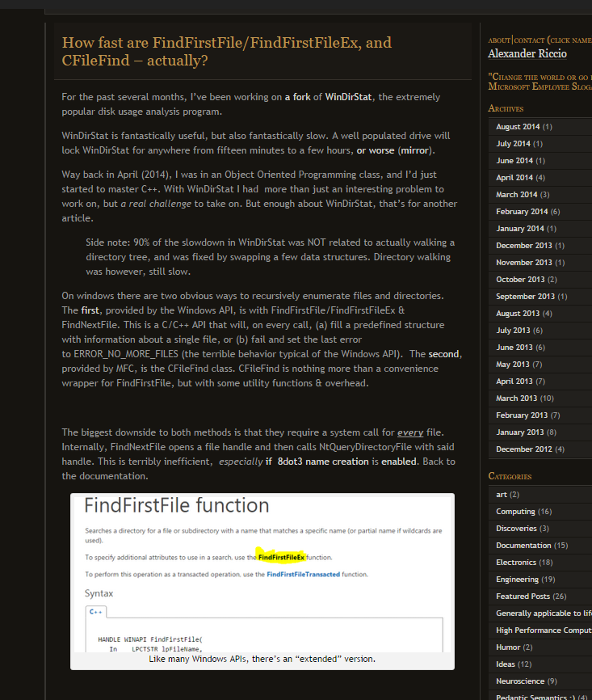Viewport: 592px width, 700px height.
Task: Click the 'mirror' link in parentheses
Action: pyautogui.click(x=416, y=150)
